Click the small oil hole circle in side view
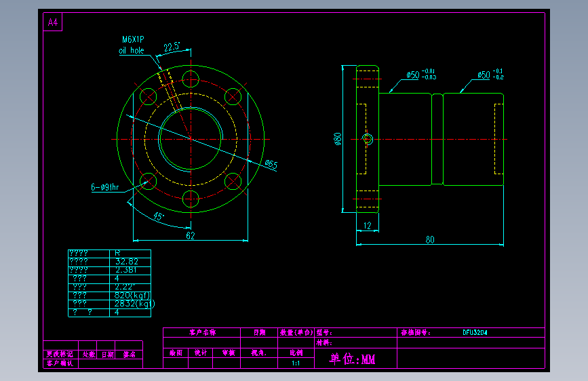This screenshot has width=588, height=381. tap(368, 139)
